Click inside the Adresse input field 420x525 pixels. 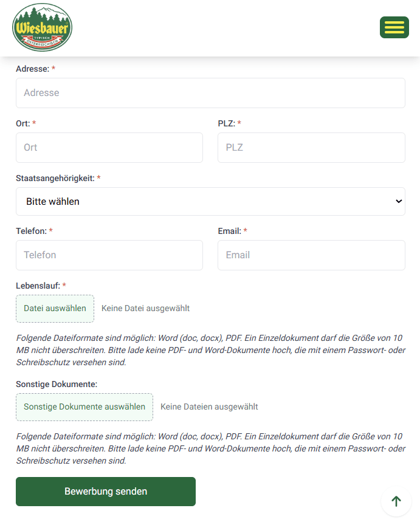click(x=210, y=92)
